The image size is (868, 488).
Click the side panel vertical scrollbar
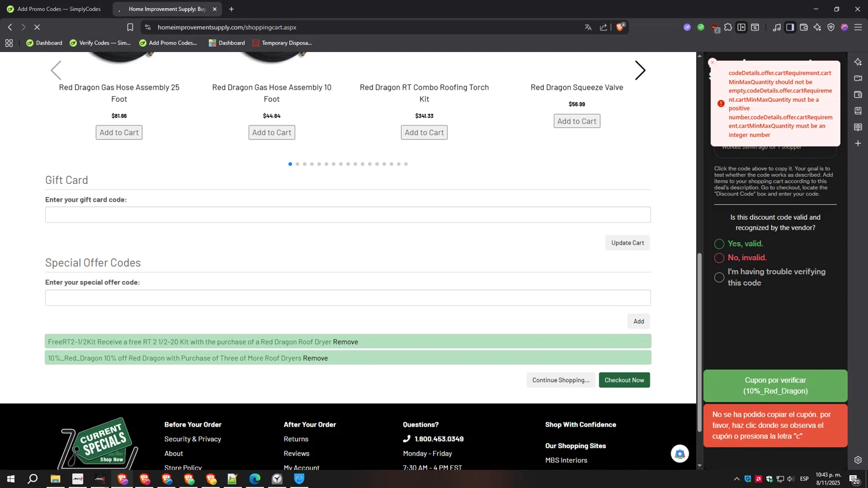700,343
